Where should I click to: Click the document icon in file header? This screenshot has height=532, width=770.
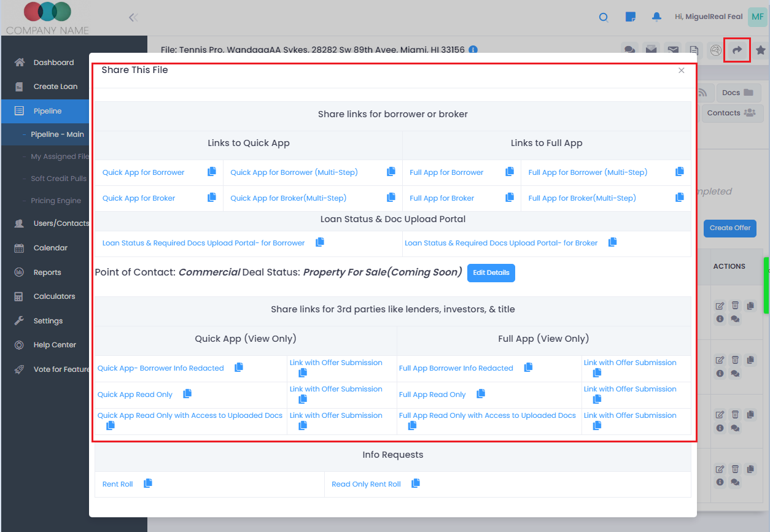[x=694, y=50]
